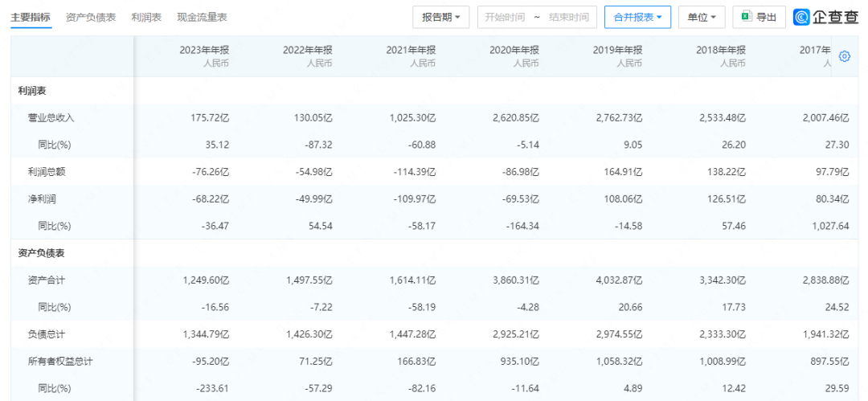
Task: Switch to the 利润表 tab
Action: click(146, 17)
